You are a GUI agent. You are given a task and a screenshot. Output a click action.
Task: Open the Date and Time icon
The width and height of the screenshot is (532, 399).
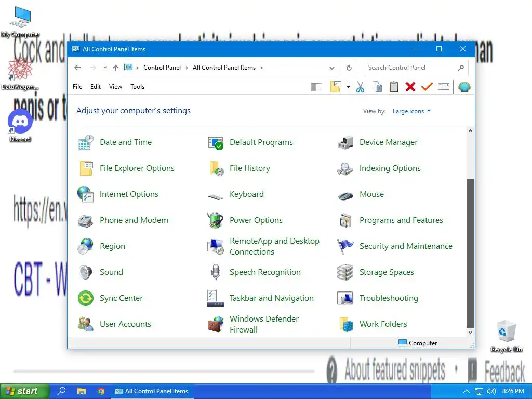[86, 142]
